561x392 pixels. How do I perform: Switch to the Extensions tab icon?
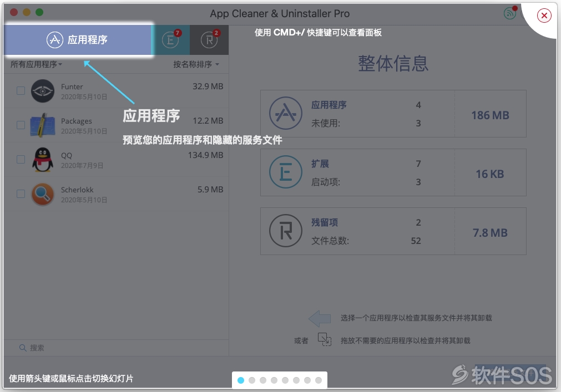click(x=170, y=40)
